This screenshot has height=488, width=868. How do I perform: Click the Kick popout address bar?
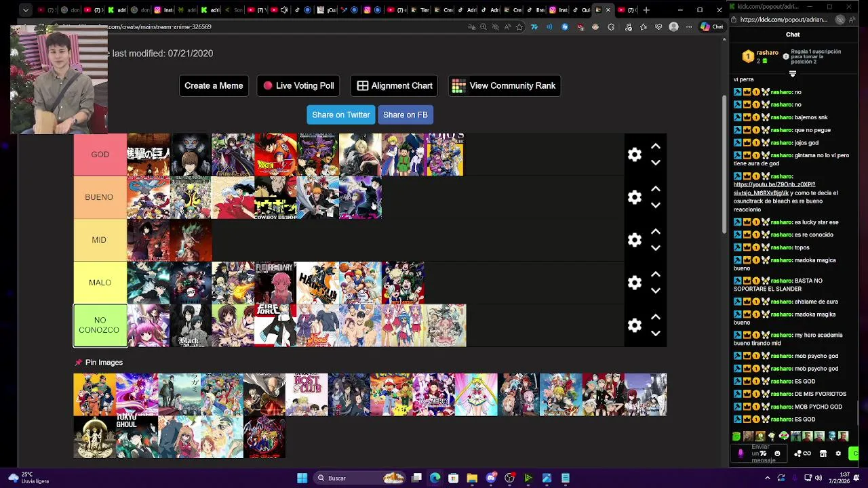pos(783,20)
